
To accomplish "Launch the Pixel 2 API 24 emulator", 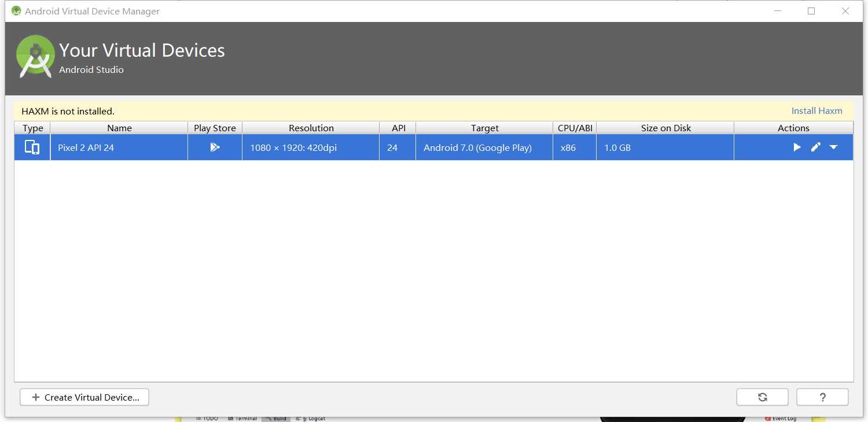I will click(x=797, y=147).
